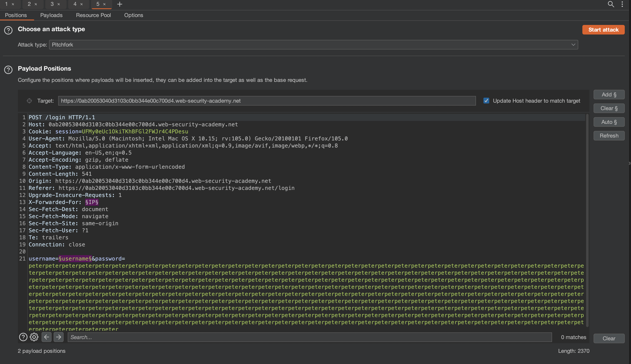Go to the next search match arrow
This screenshot has width=631, height=364.
pos(59,337)
